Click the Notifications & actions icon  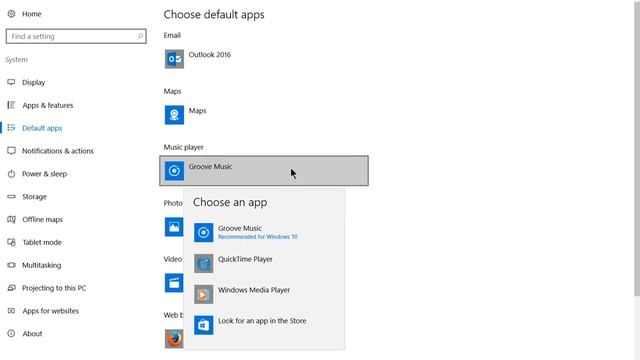[11, 151]
